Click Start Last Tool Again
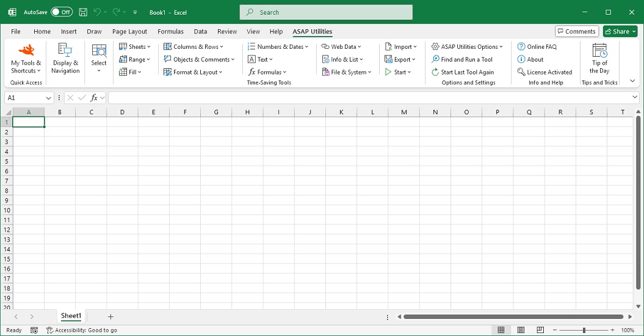 tap(463, 72)
